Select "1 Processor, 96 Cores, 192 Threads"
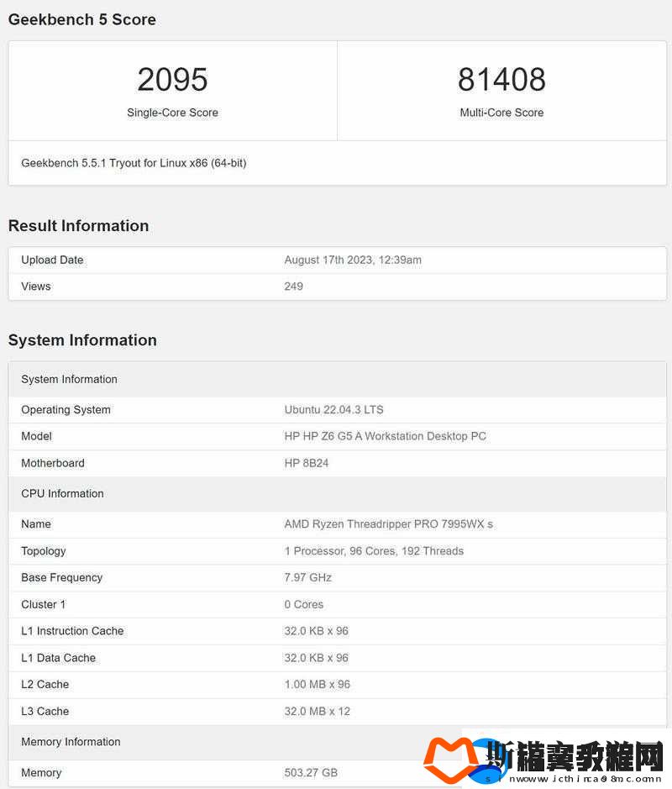 pos(374,551)
